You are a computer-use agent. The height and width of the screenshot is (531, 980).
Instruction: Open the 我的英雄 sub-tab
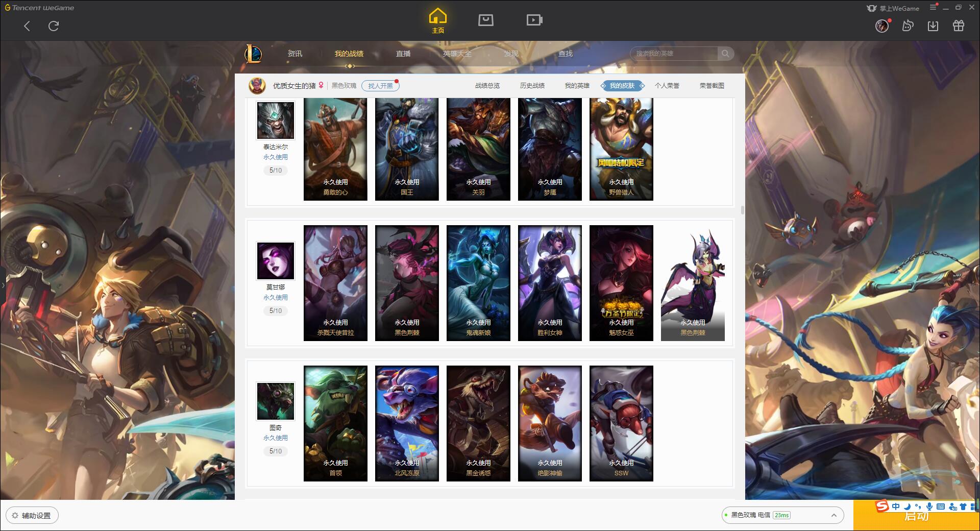click(577, 86)
